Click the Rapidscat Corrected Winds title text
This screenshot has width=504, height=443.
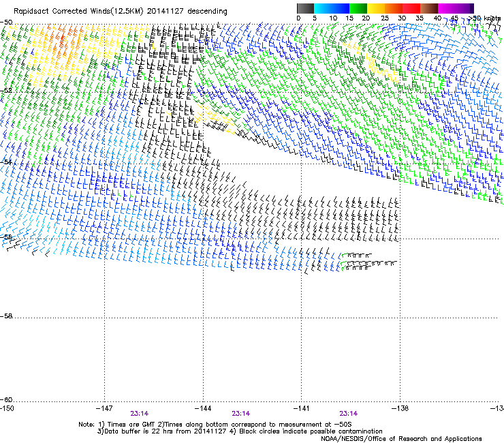[x=121, y=12]
